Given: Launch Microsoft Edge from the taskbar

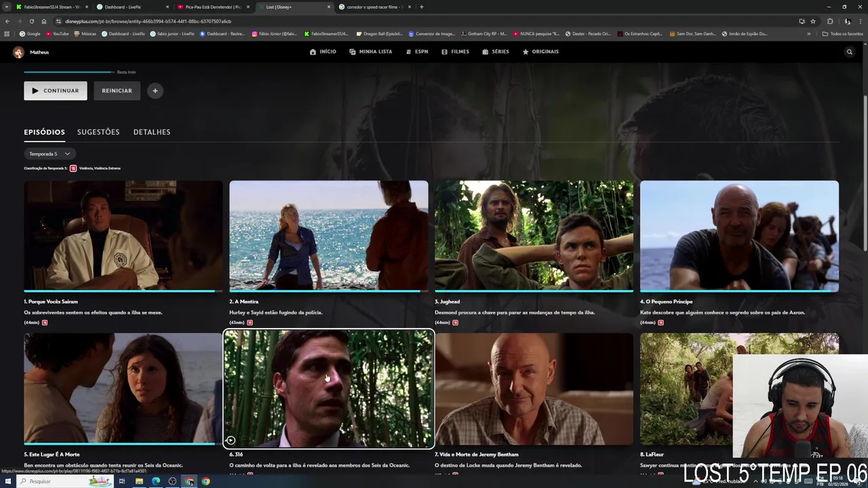Looking at the screenshot, I should click(156, 481).
